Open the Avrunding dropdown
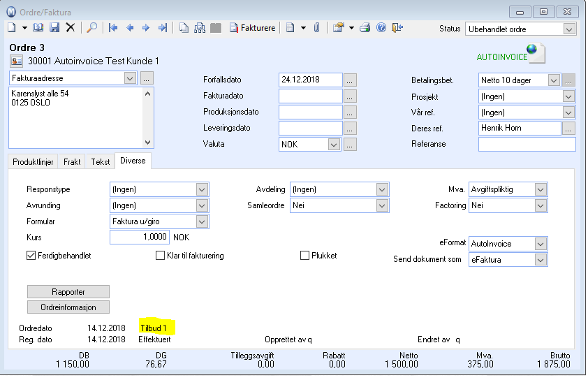 pyautogui.click(x=202, y=205)
